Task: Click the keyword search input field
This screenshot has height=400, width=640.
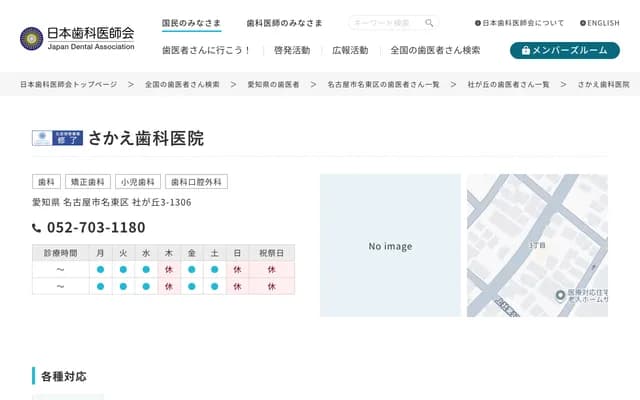Action: [386, 23]
